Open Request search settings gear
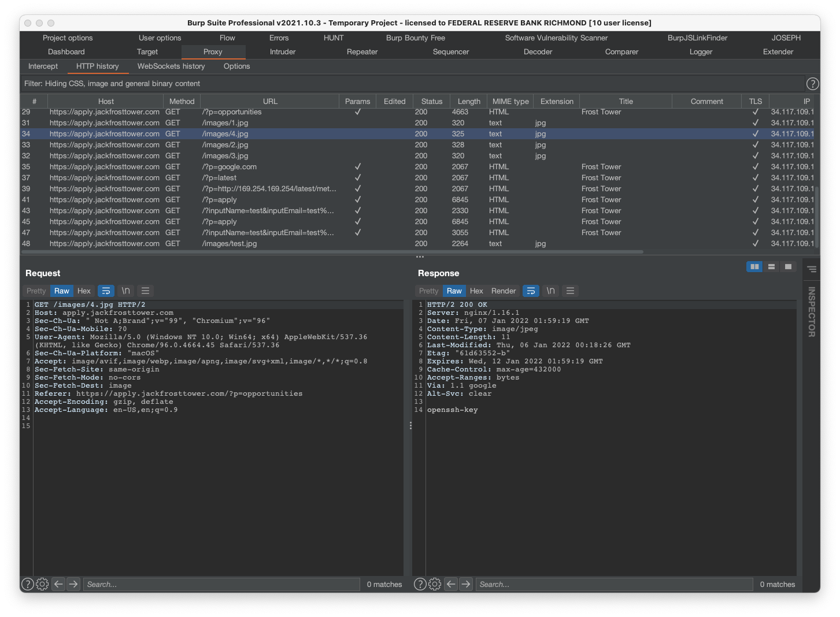The width and height of the screenshot is (840, 617). point(42,584)
